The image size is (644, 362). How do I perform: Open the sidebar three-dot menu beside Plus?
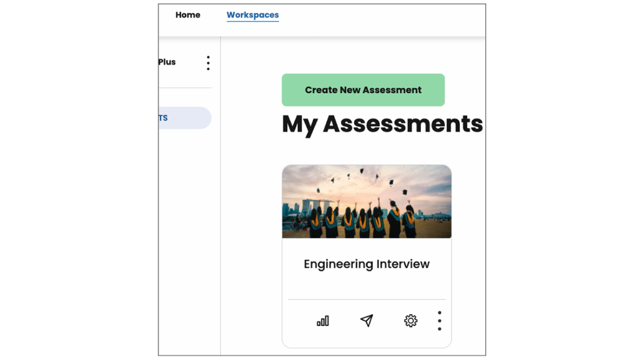[208, 63]
